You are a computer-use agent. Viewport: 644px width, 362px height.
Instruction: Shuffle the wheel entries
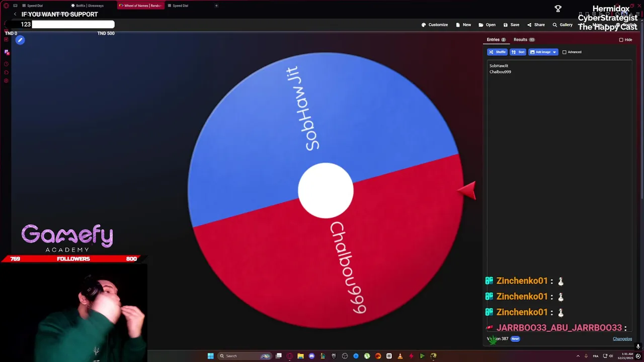497,52
